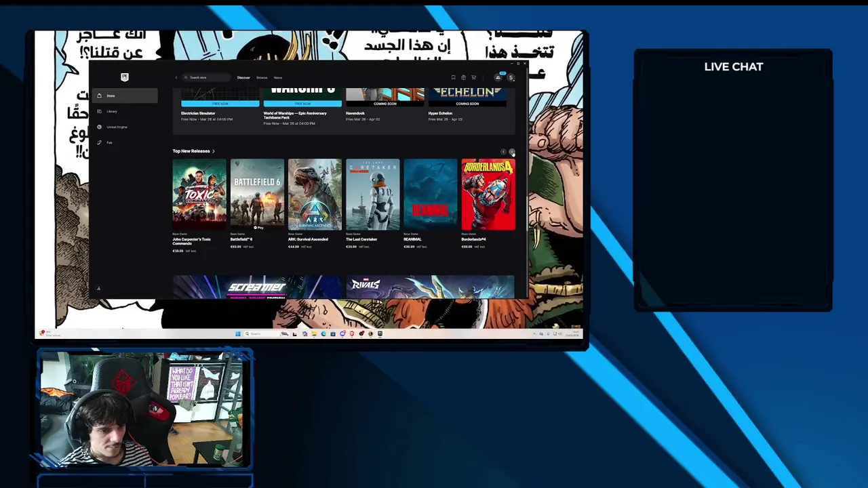
Task: Click FREE NOW banner for World of Warships
Action: 302,104
